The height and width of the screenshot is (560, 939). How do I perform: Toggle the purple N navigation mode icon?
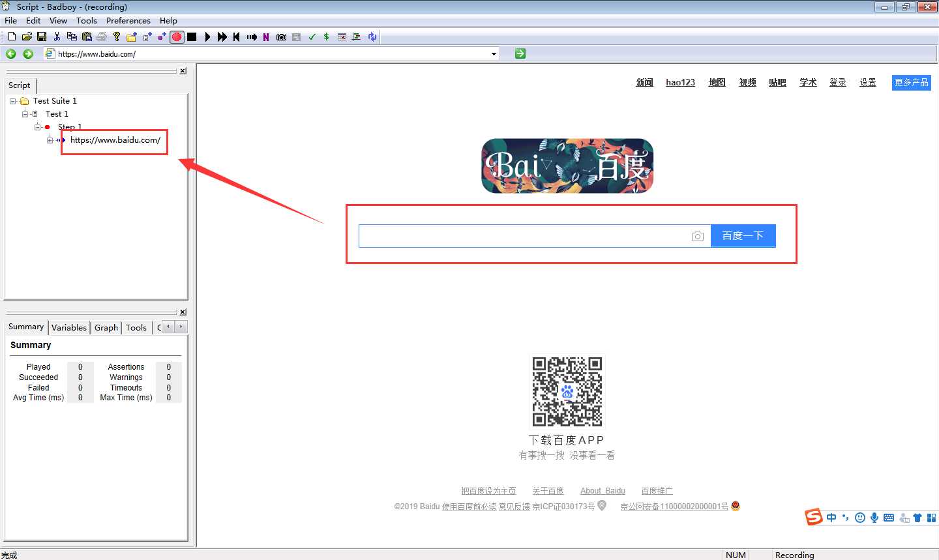point(266,37)
